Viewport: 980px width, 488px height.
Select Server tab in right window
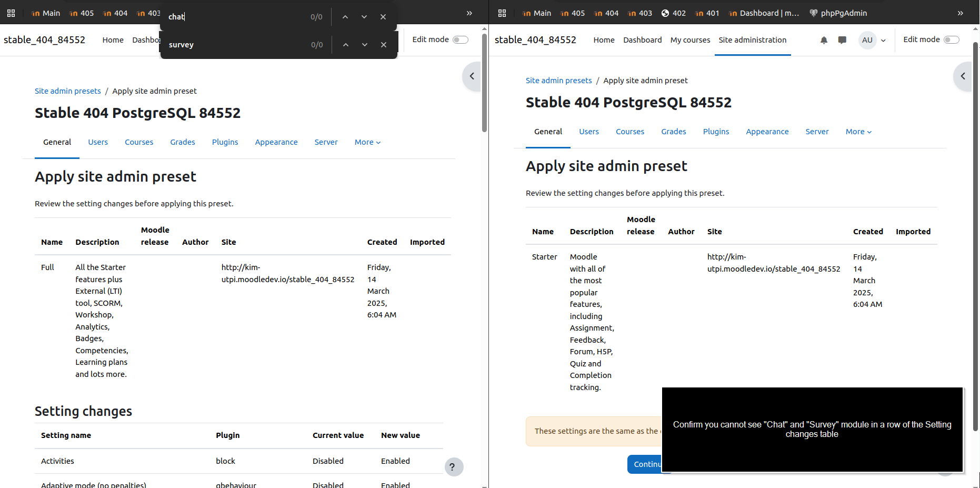[817, 132]
